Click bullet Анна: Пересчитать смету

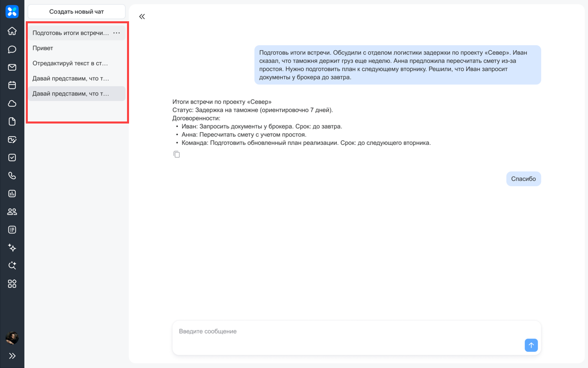(x=244, y=135)
